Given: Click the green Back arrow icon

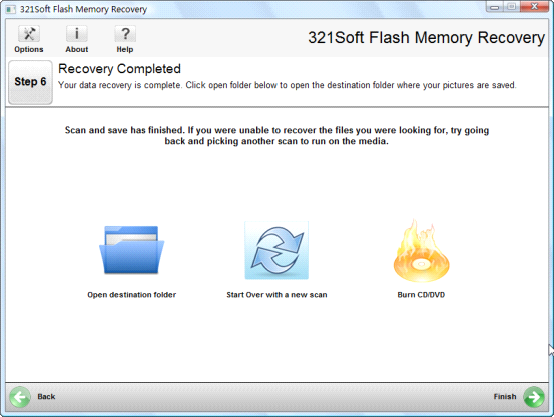Looking at the screenshot, I should 20,397.
